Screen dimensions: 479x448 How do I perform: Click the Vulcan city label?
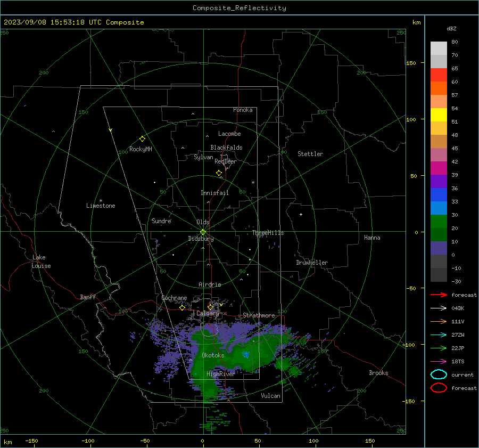(x=270, y=396)
